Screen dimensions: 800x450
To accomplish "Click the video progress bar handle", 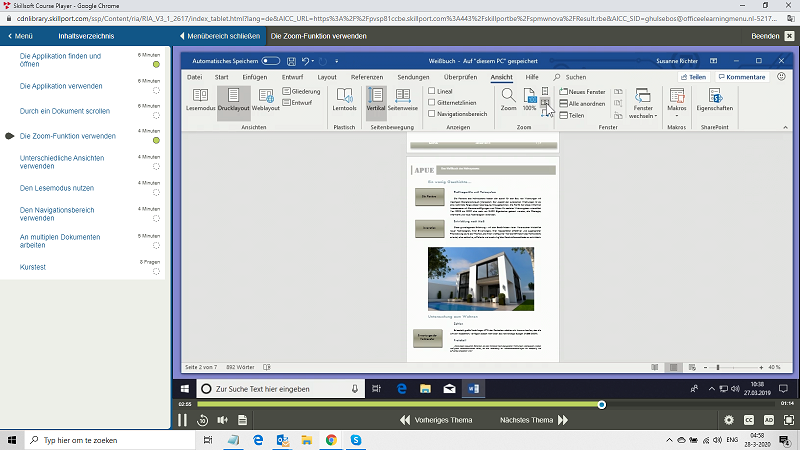I will point(601,404).
